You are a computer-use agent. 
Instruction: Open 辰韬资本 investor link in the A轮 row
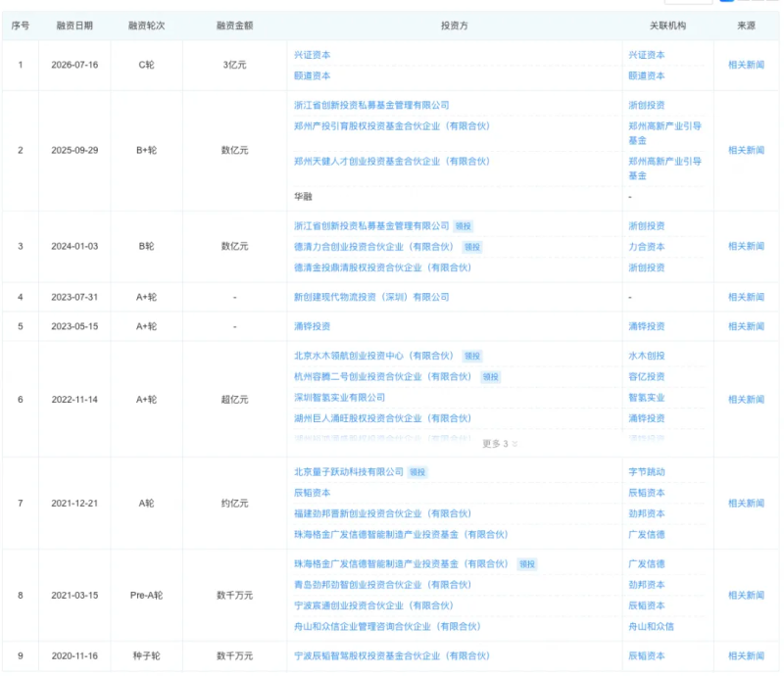tap(312, 493)
